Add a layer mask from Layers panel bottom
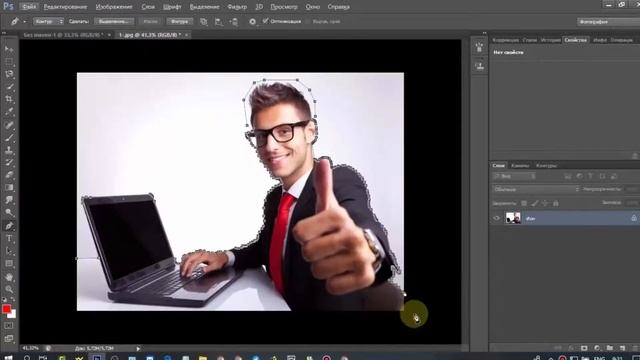Viewport: 640px width, 360px height. (x=584, y=348)
